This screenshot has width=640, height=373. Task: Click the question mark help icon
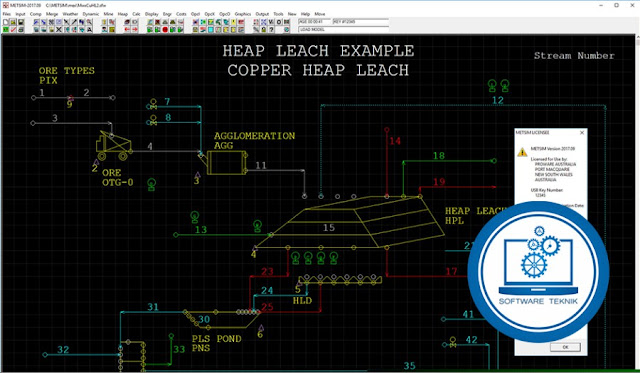[x=271, y=30]
